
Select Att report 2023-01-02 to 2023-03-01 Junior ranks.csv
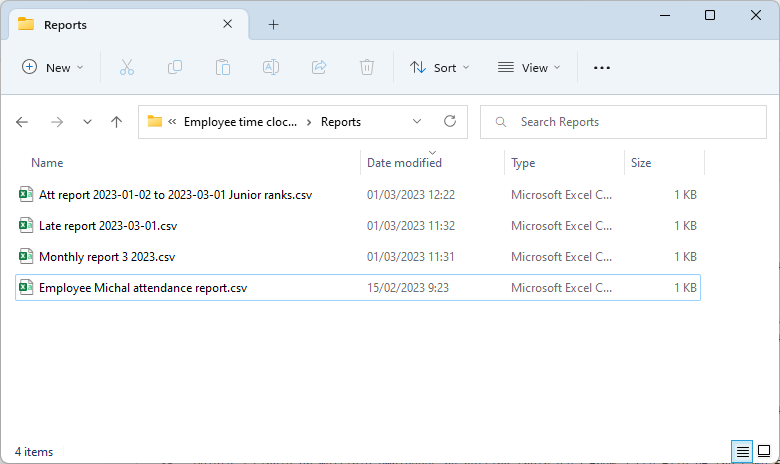(358, 194)
